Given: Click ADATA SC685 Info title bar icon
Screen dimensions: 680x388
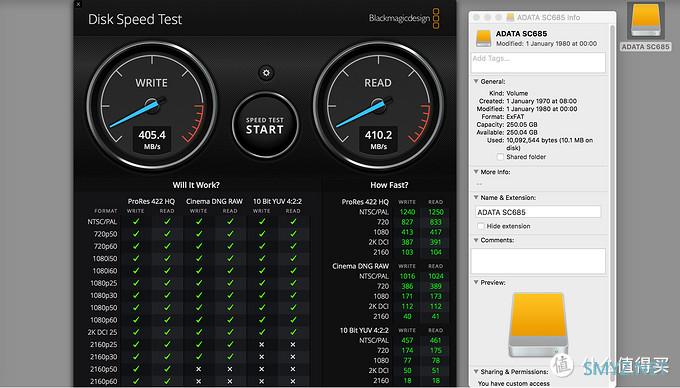Looking at the screenshot, I should point(510,17).
